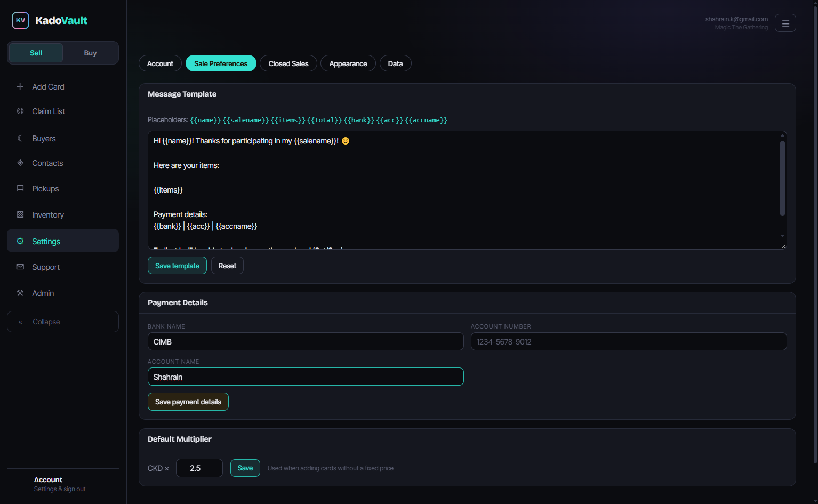Image resolution: width=818 pixels, height=504 pixels.
Task: Select the Sale Preferences tab
Action: pyautogui.click(x=221, y=63)
